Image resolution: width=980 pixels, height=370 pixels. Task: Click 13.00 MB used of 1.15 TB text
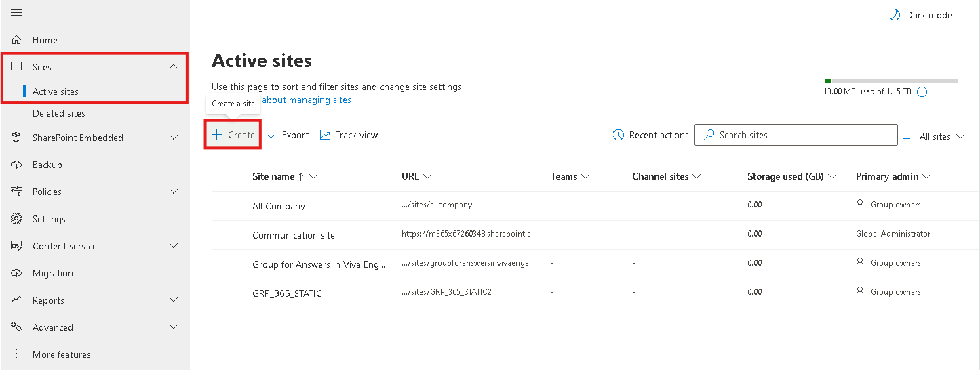(x=867, y=91)
